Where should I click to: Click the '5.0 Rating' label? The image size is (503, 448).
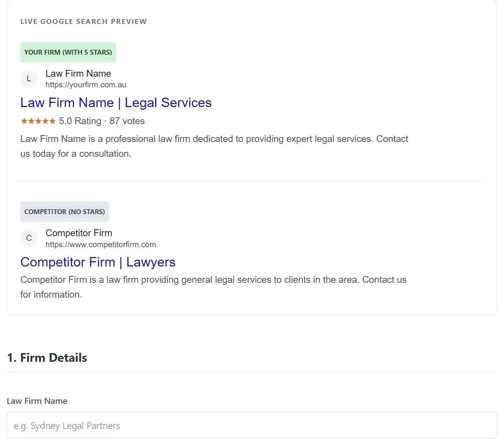[80, 121]
